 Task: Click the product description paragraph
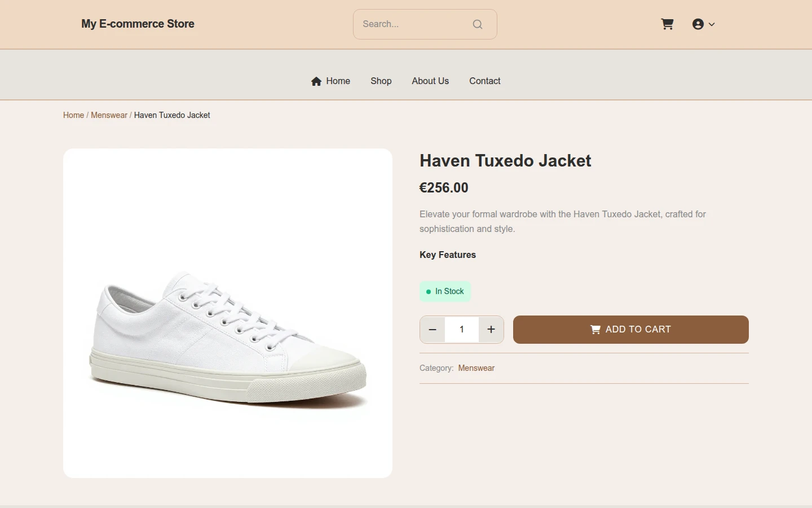[563, 221]
